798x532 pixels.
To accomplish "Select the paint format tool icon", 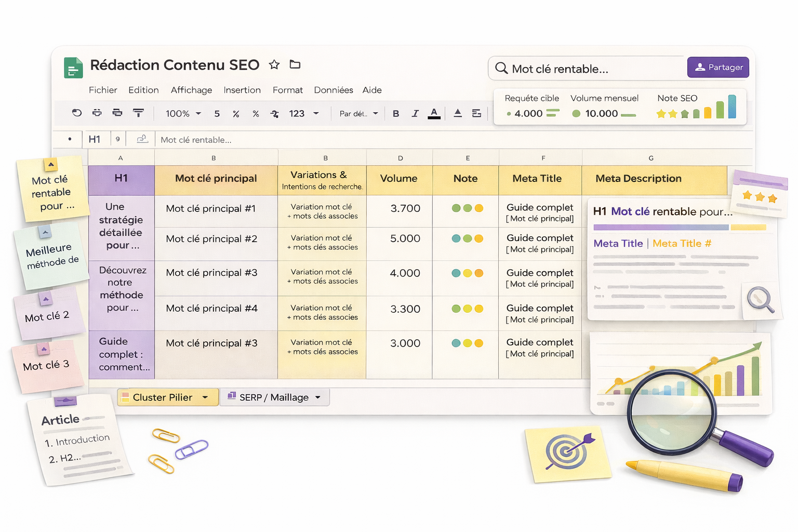I will click(x=139, y=113).
